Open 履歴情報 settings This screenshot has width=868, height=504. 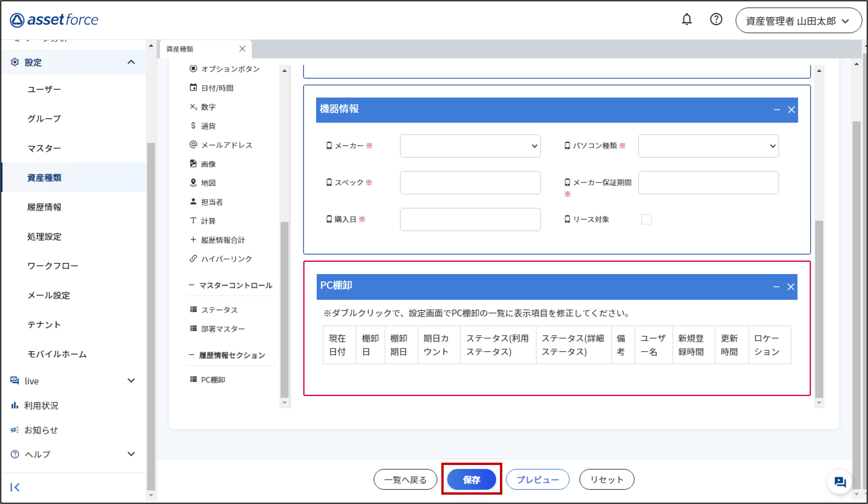click(44, 207)
